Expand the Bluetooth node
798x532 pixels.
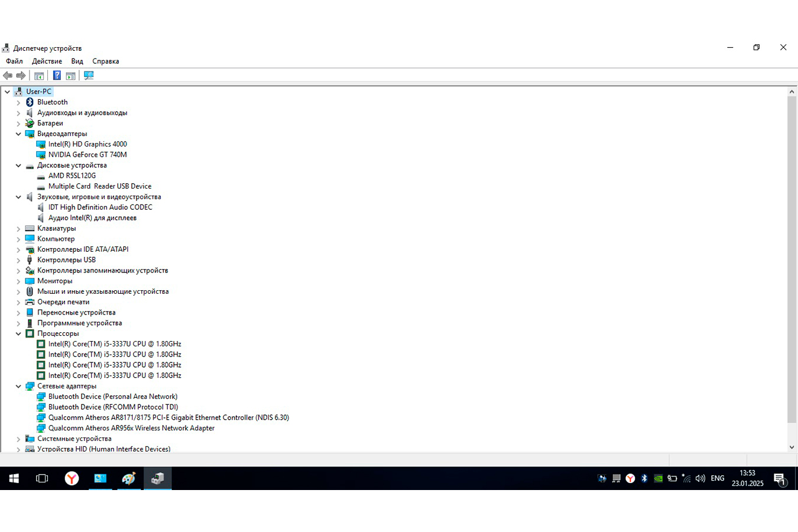[x=18, y=102]
